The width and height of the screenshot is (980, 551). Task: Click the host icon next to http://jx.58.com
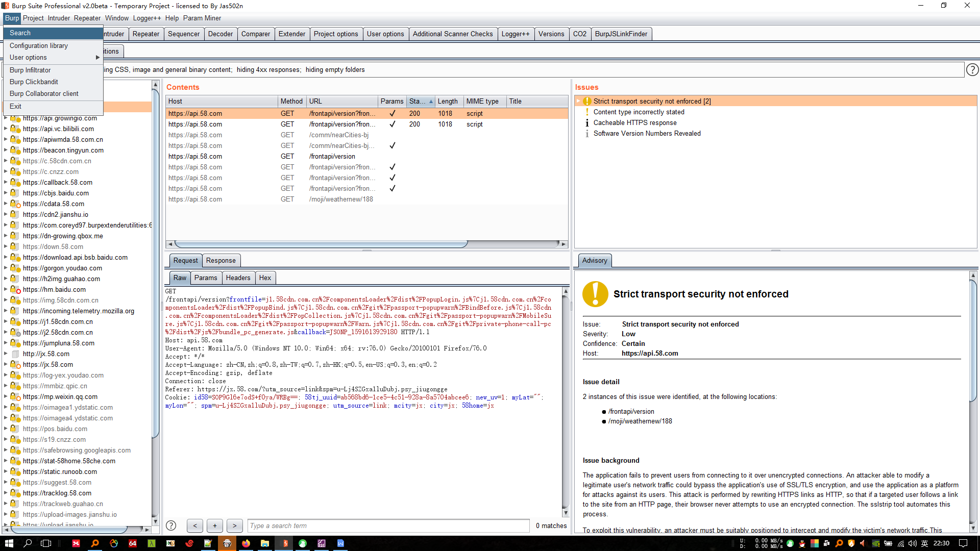(x=15, y=354)
